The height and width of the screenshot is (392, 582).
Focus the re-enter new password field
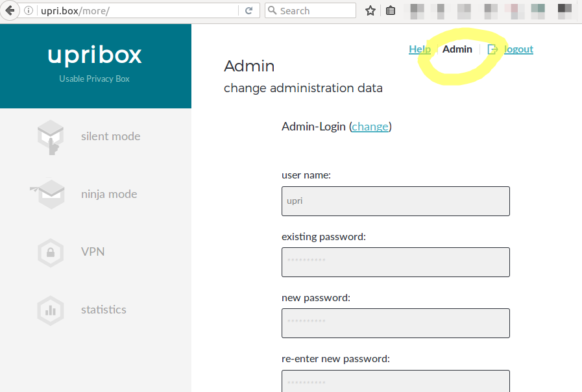(396, 381)
